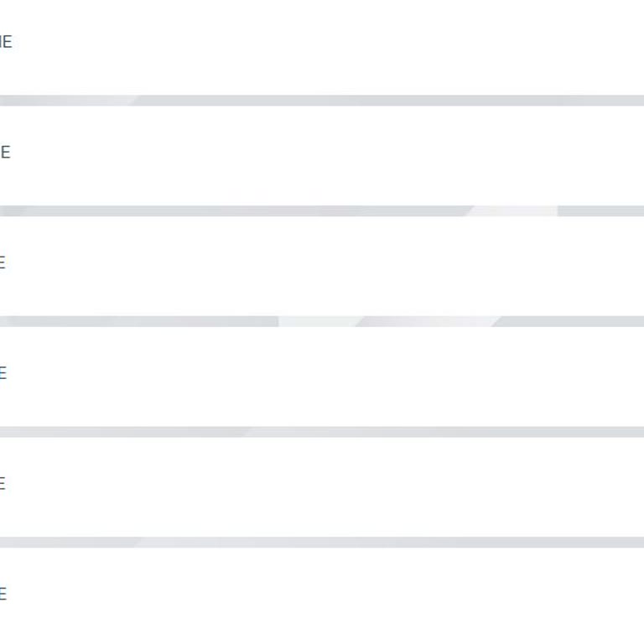Click the bottom row's blue truncated "E" label
Viewport: 644px width, 644px height.
pyautogui.click(x=3, y=594)
